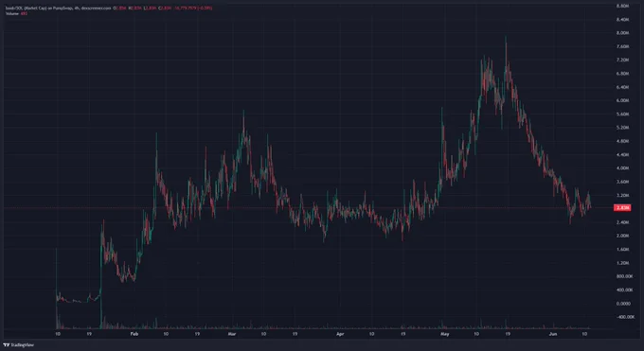Click the Apr label on the time axis

pos(340,334)
